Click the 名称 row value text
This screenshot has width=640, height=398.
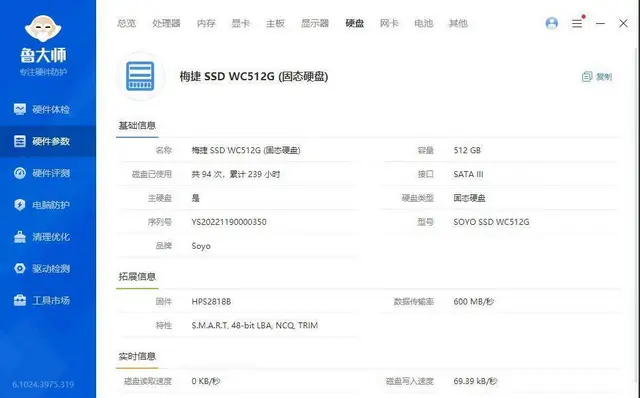click(246, 150)
